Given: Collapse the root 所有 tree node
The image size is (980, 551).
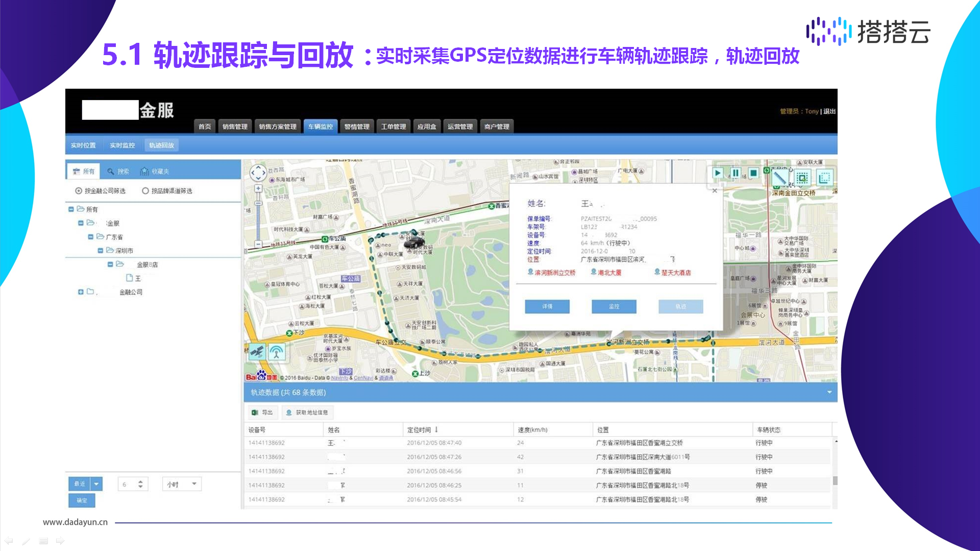Looking at the screenshot, I should click(x=71, y=209).
